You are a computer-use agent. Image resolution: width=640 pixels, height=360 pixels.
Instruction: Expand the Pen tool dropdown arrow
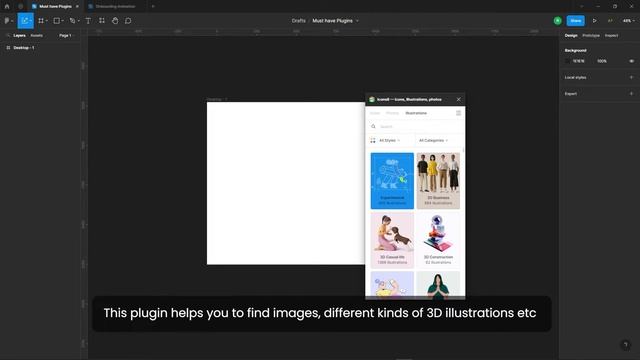pos(78,21)
